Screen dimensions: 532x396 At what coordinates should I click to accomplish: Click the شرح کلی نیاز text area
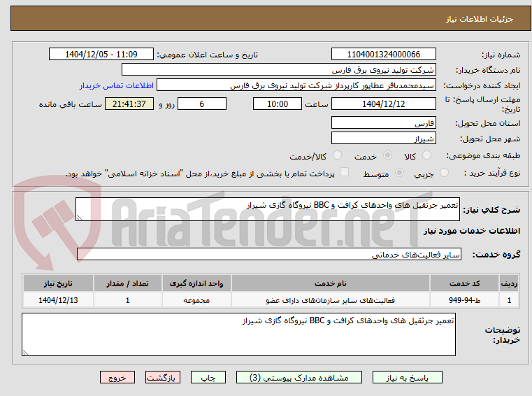[267, 209]
